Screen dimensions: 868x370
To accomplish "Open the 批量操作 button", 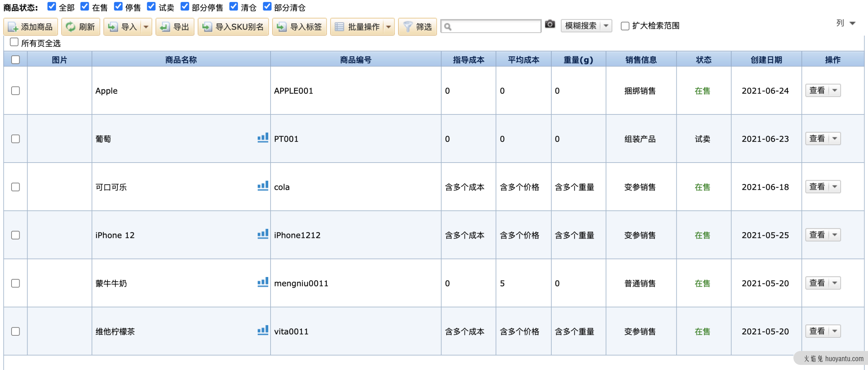I will 357,27.
